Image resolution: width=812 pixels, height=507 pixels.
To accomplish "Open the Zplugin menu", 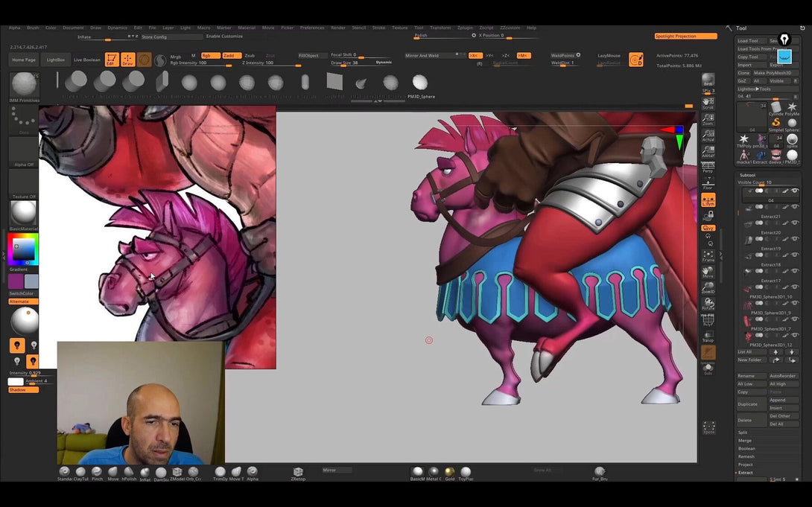I will coord(465,28).
